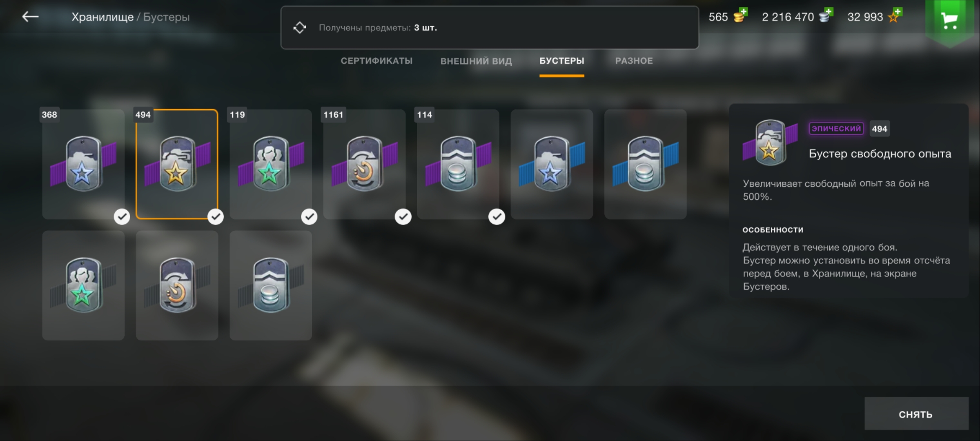Switch to the Внешний вид tab
Image resolution: width=980 pixels, height=441 pixels.
click(x=476, y=61)
